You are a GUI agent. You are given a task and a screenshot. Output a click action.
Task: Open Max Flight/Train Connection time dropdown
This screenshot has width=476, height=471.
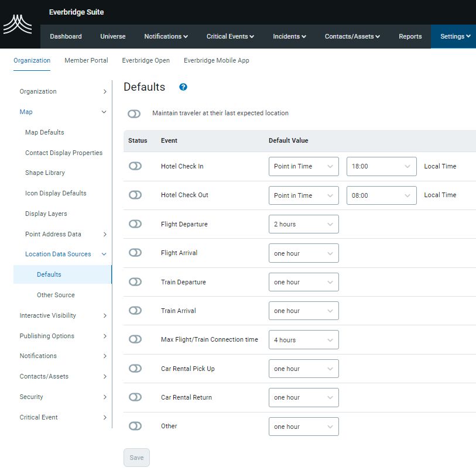pos(303,340)
